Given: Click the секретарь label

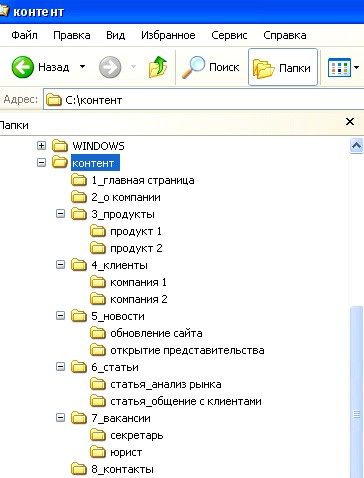Looking at the screenshot, I should 137,435.
